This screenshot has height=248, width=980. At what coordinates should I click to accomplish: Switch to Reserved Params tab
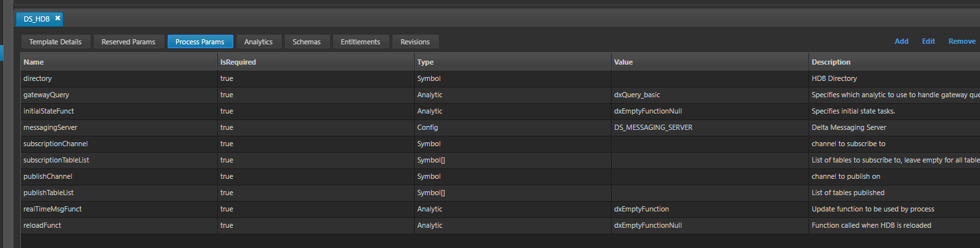click(x=128, y=42)
